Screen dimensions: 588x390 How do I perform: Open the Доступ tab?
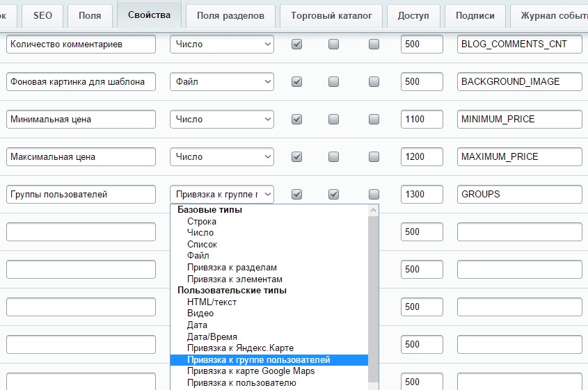pos(413,15)
